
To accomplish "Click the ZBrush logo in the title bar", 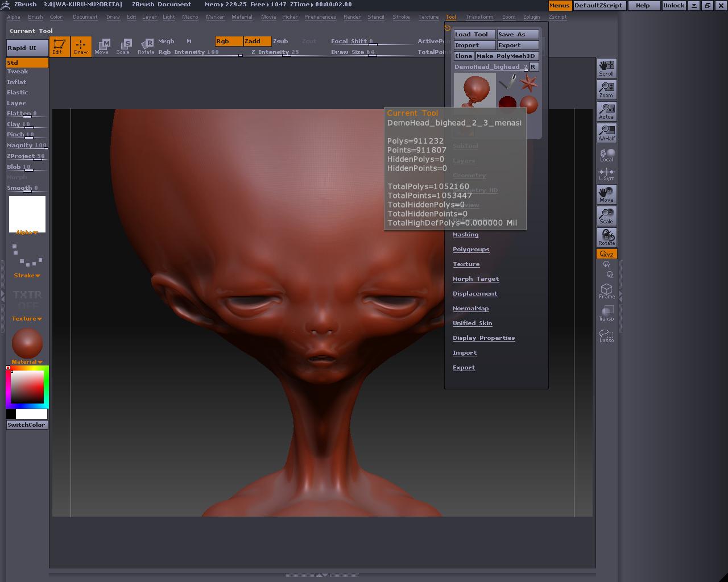I will 7,5.
